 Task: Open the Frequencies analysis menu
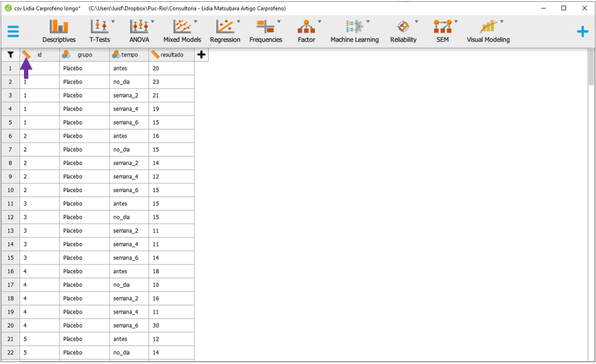coord(265,31)
